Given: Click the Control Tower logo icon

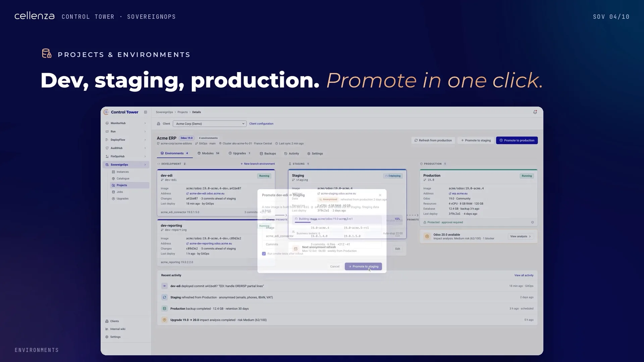Looking at the screenshot, I should click(x=106, y=112).
